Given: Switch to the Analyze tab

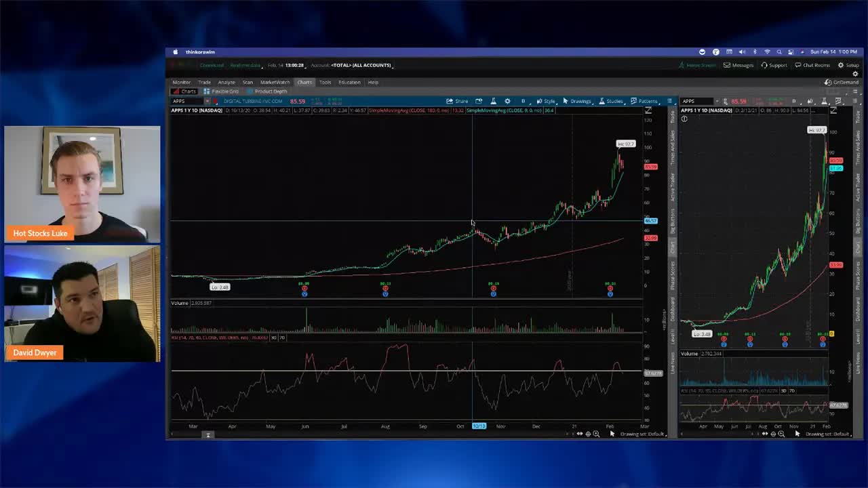Looking at the screenshot, I should point(226,82).
